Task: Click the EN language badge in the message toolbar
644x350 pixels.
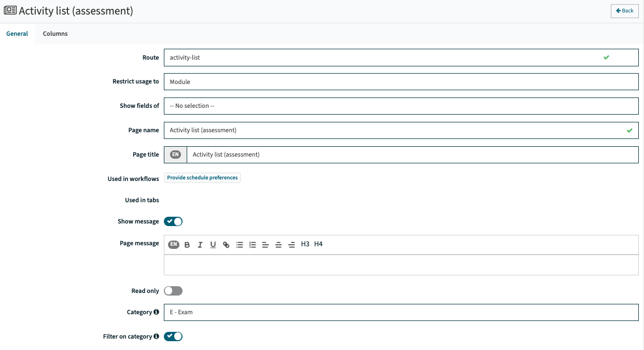Action: tap(174, 244)
